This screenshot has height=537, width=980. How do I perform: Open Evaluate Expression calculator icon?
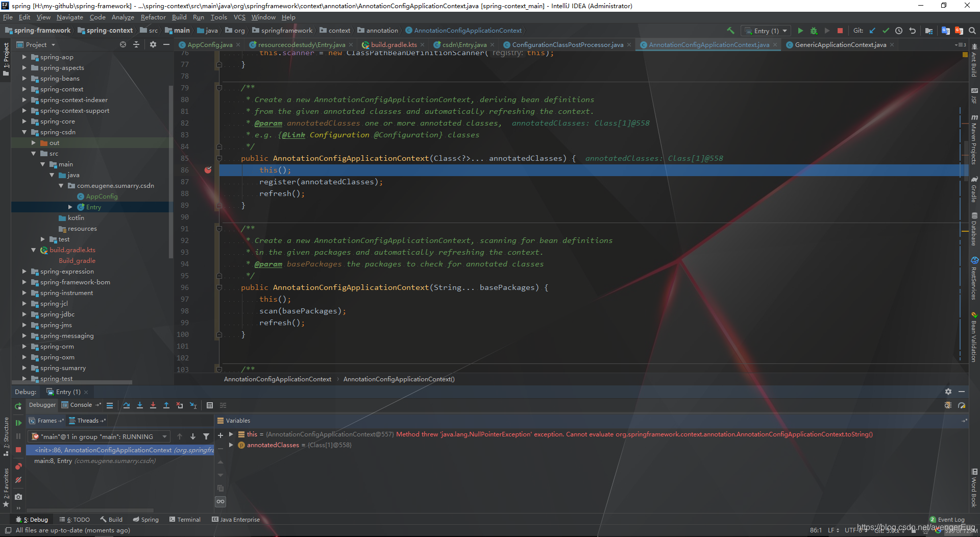pos(210,405)
